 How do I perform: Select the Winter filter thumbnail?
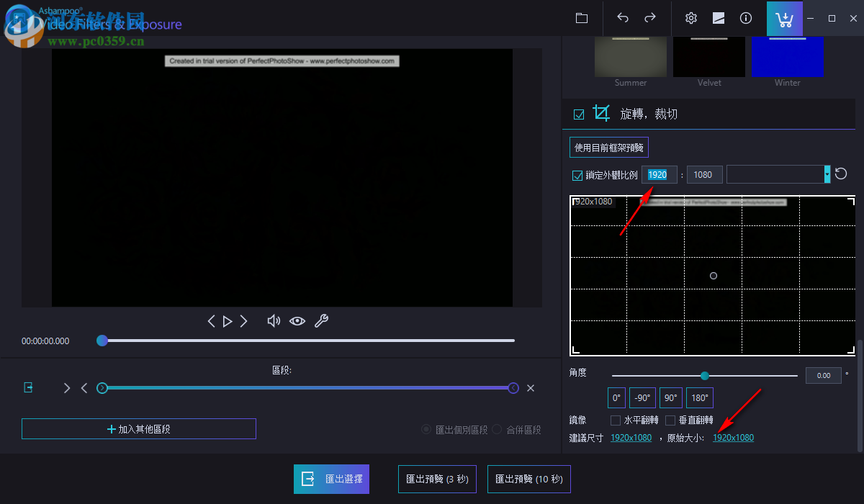point(787,56)
